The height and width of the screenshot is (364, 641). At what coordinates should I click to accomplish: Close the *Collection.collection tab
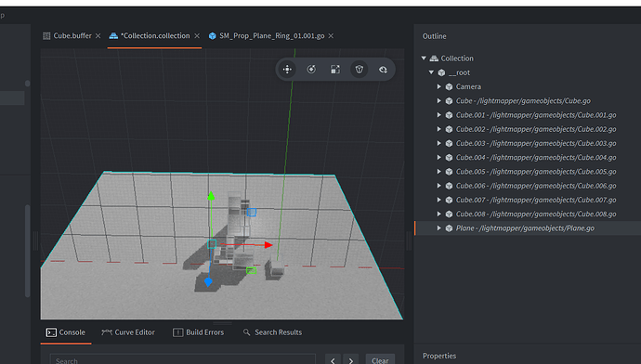(x=197, y=36)
